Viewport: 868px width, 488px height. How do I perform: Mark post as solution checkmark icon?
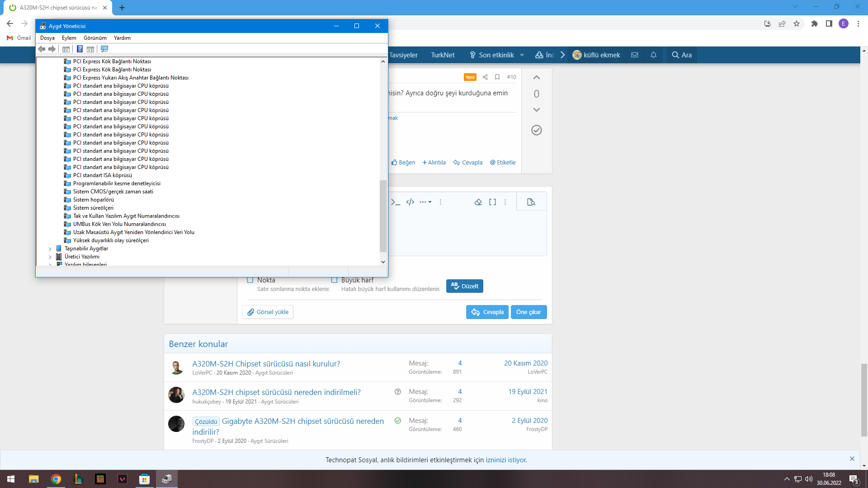pyautogui.click(x=536, y=130)
